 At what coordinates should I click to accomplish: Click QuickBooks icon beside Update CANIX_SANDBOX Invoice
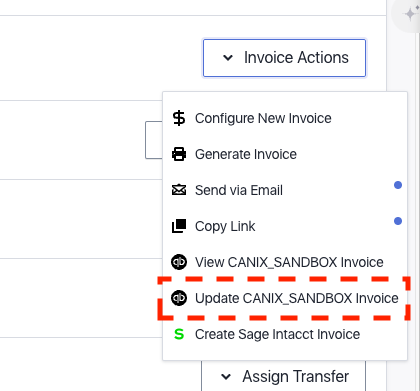point(179,298)
